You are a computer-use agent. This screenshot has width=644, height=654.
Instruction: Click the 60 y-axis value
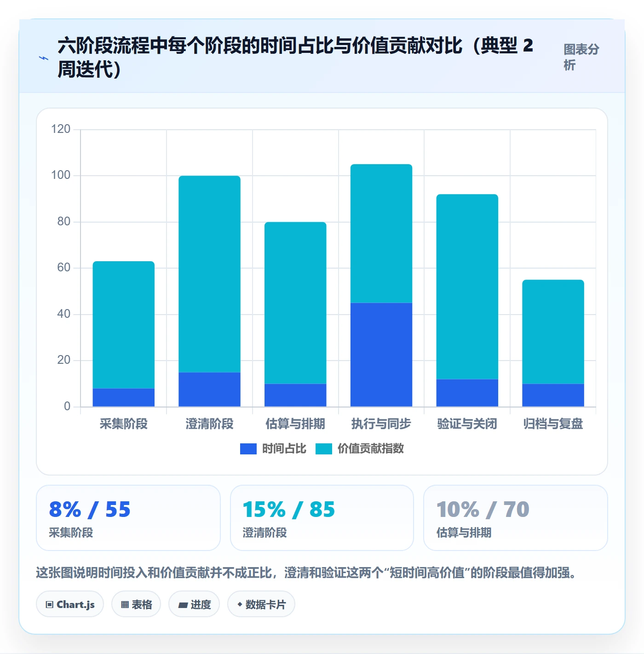click(64, 268)
